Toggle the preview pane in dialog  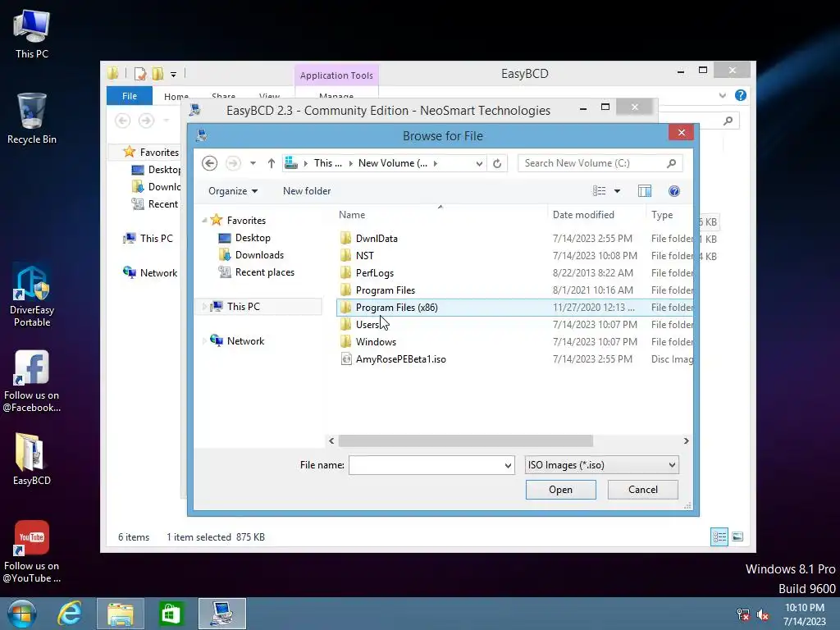[645, 190]
